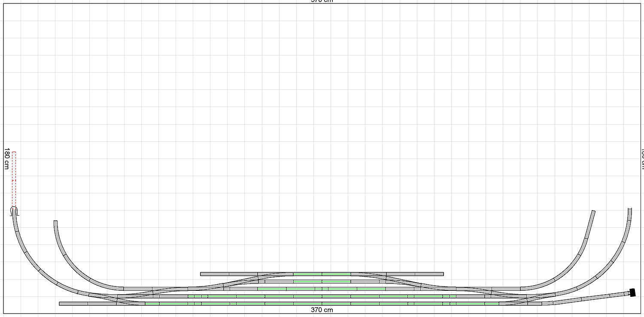
Task: Select green section of topmost siding track
Action: (322, 274)
